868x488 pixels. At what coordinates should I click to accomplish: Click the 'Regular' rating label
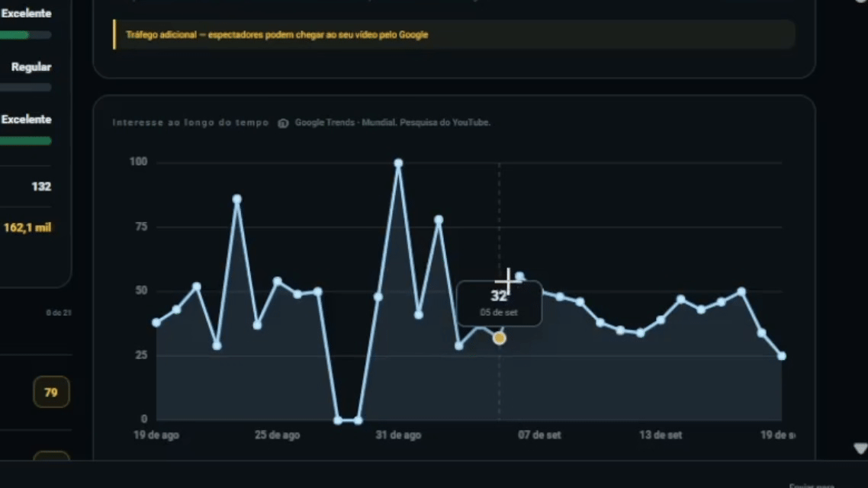[x=31, y=67]
